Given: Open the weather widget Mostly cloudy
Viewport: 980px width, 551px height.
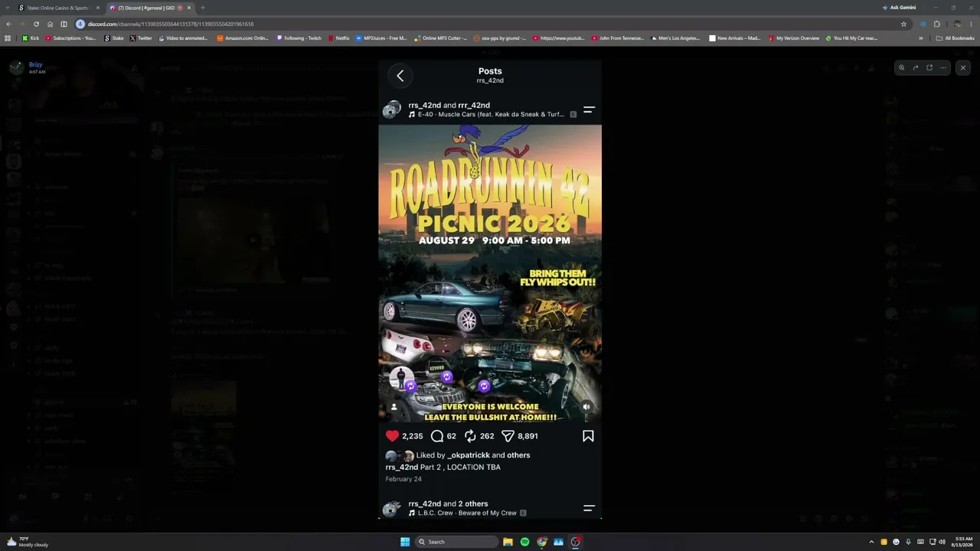Looking at the screenshot, I should 28,542.
